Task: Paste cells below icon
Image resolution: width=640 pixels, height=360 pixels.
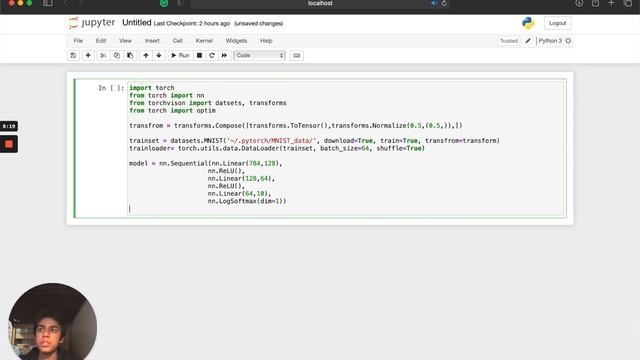Action: pos(130,56)
